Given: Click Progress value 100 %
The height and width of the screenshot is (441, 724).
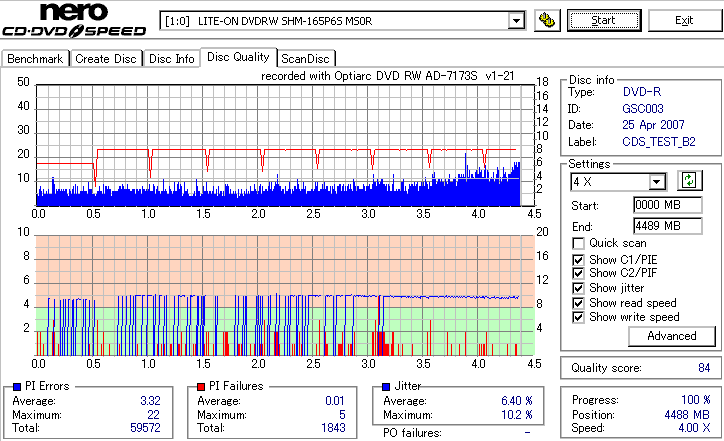Looking at the screenshot, I should coord(696,400).
